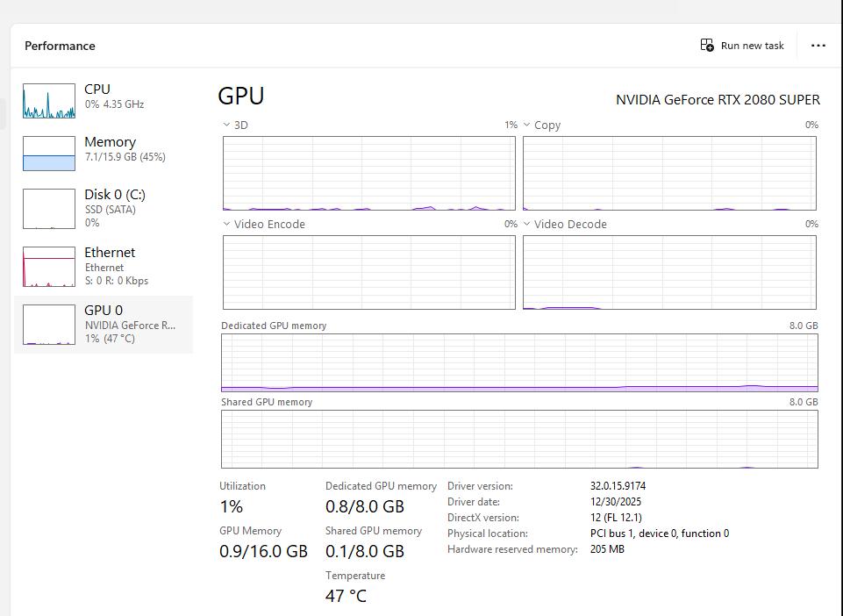Click the Dedicated GPU memory graph
The width and height of the screenshot is (843, 616).
(x=519, y=362)
